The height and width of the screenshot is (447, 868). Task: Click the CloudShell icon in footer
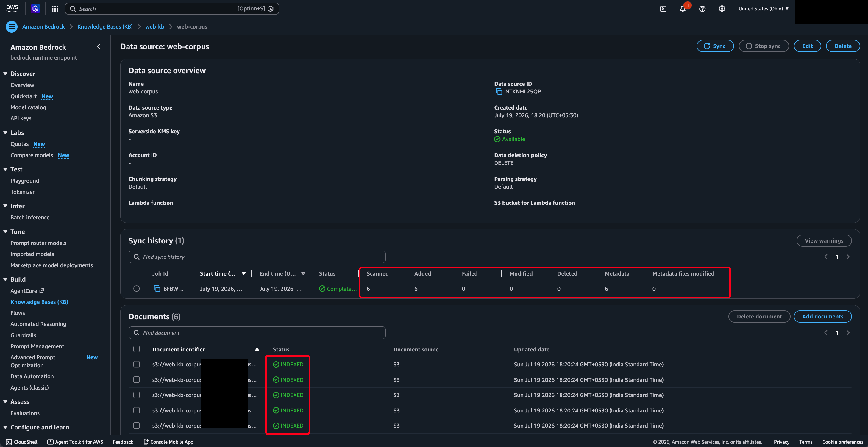coord(9,442)
